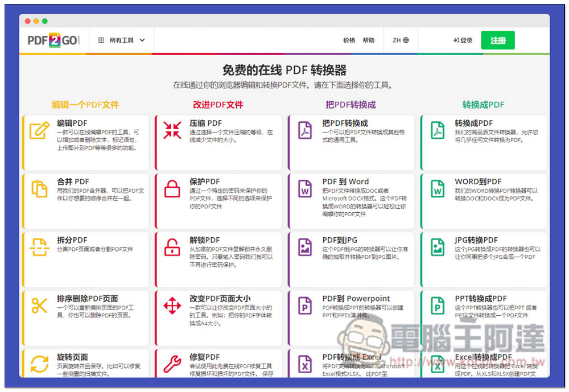
Task: Click the 压缩 PDF compress arrows icon
Action: click(172, 130)
